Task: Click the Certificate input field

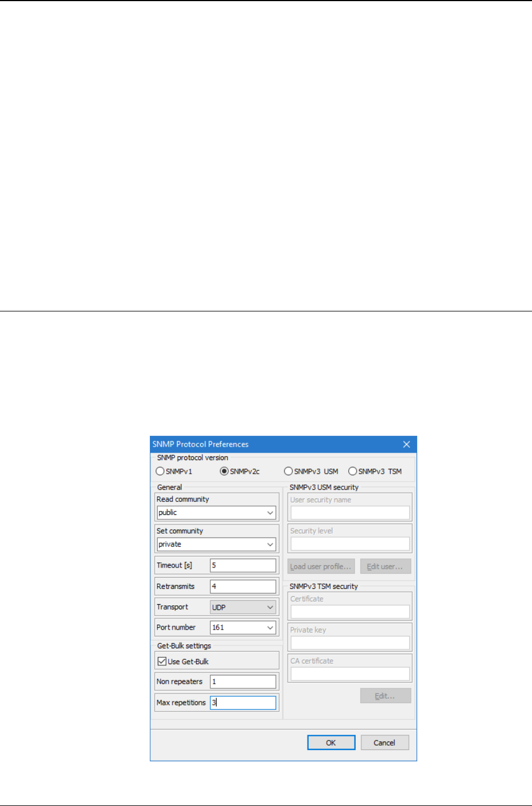Action: point(350,612)
